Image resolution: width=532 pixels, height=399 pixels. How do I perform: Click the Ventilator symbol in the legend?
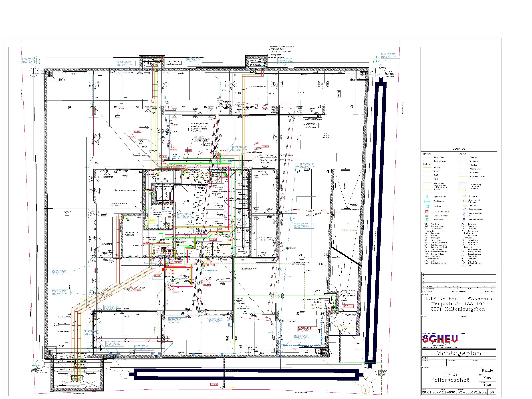(x=427, y=206)
